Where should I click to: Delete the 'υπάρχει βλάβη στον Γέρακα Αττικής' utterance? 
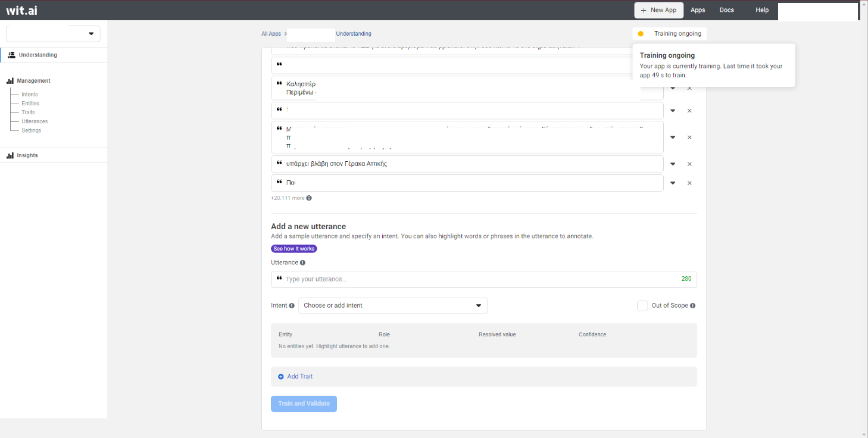coord(689,164)
